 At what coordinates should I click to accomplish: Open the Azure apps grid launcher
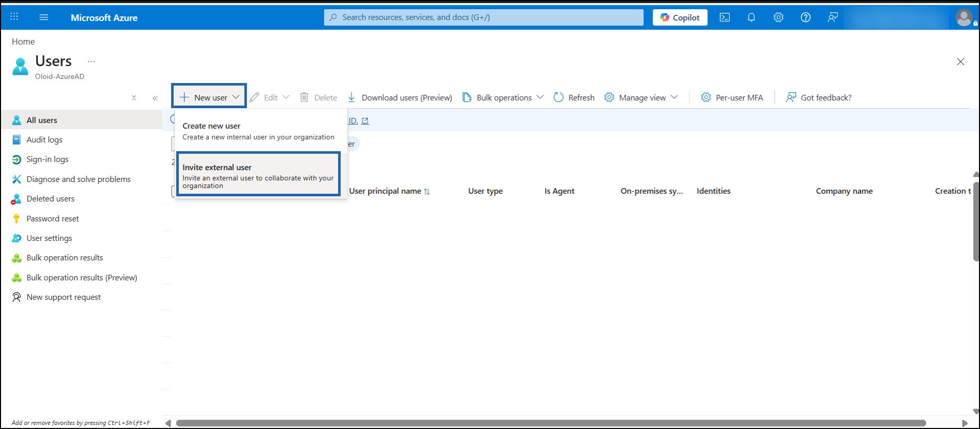pyautogui.click(x=14, y=17)
